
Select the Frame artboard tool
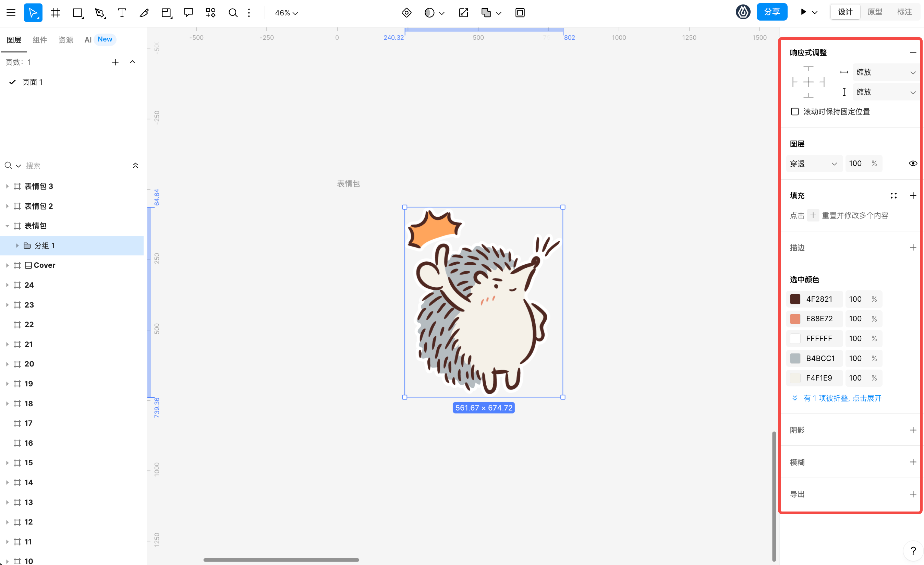click(x=56, y=13)
